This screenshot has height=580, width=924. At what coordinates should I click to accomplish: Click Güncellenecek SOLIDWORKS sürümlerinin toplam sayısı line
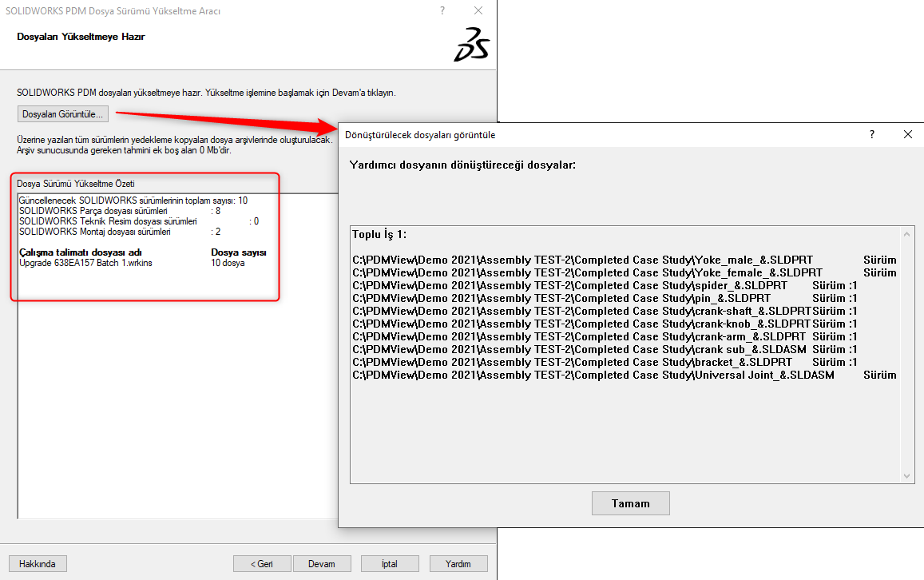coord(133,201)
